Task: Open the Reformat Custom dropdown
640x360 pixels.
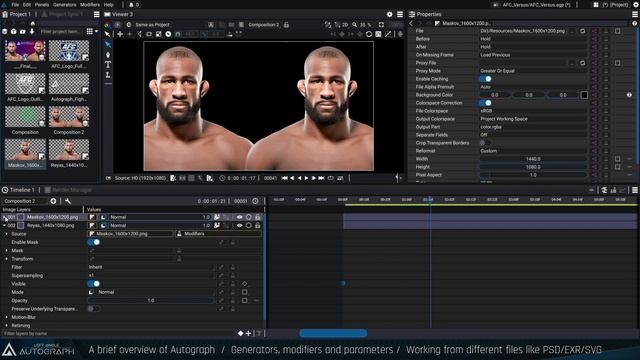Action: (533, 151)
